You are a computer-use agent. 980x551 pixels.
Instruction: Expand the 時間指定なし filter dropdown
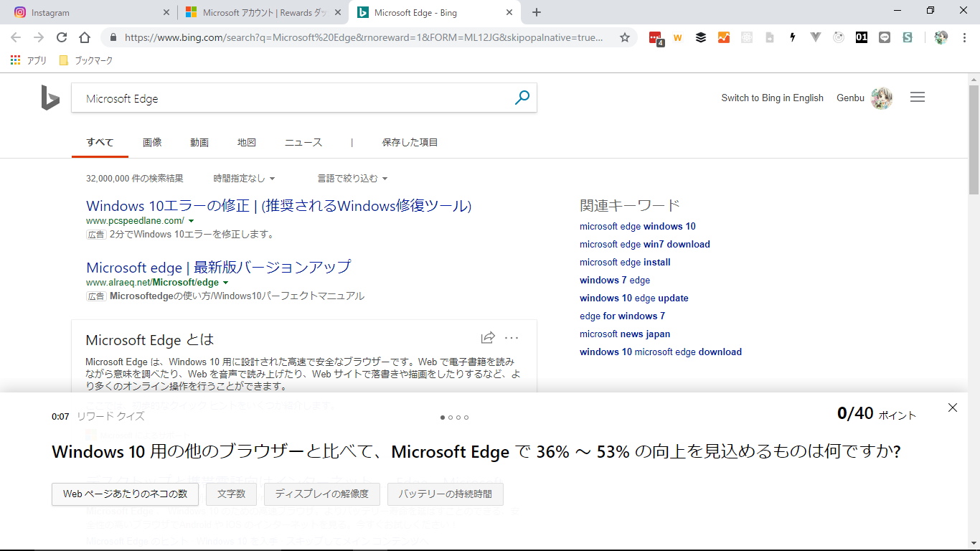244,178
